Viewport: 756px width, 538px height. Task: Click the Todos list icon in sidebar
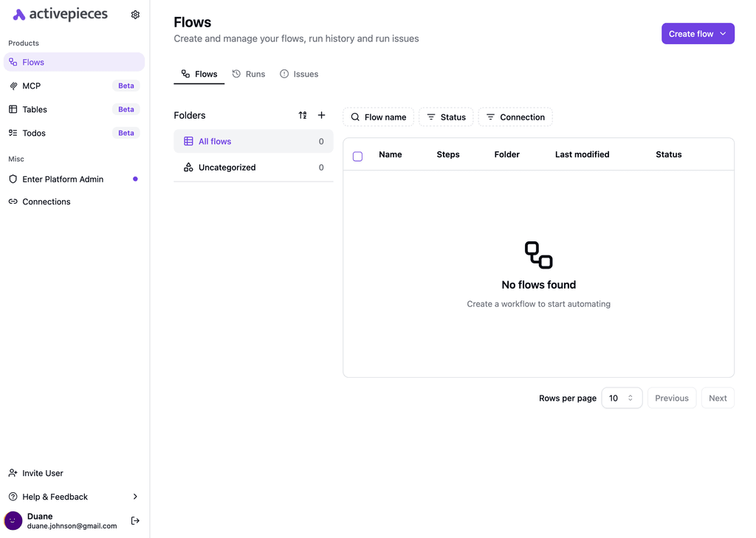13,133
